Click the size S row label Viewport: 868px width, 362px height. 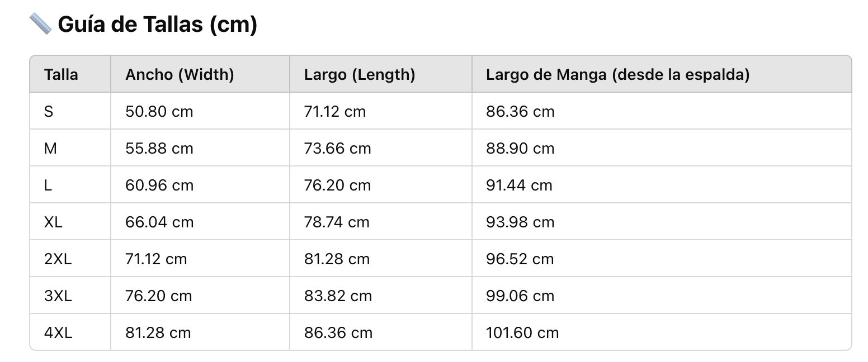[49, 112]
